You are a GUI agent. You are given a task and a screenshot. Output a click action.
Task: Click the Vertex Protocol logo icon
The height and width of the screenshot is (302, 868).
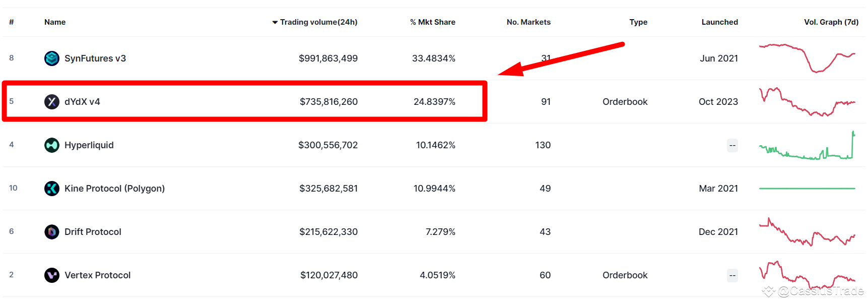click(x=52, y=275)
